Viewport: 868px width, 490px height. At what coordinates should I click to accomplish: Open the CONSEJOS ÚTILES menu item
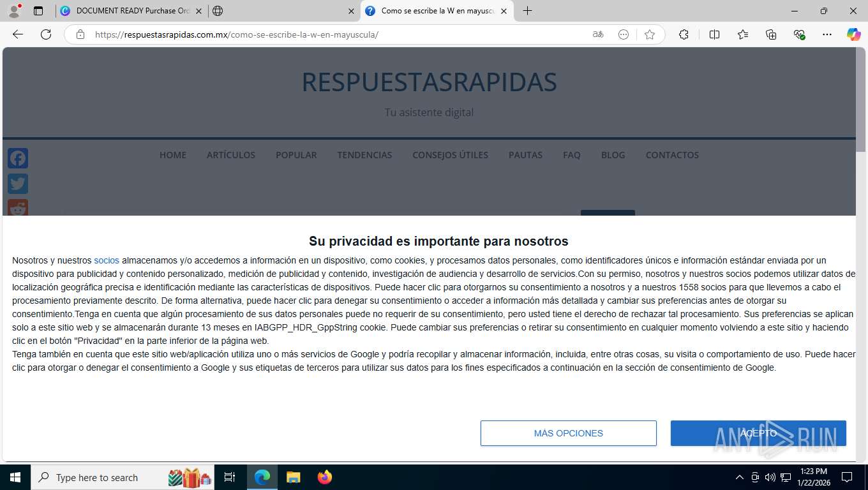point(450,155)
